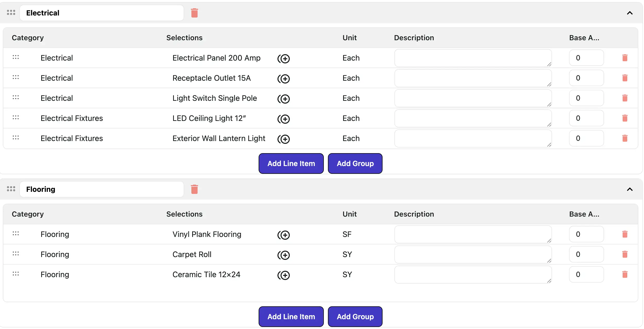Grab drag handle of Electrical group

pyautogui.click(x=11, y=12)
